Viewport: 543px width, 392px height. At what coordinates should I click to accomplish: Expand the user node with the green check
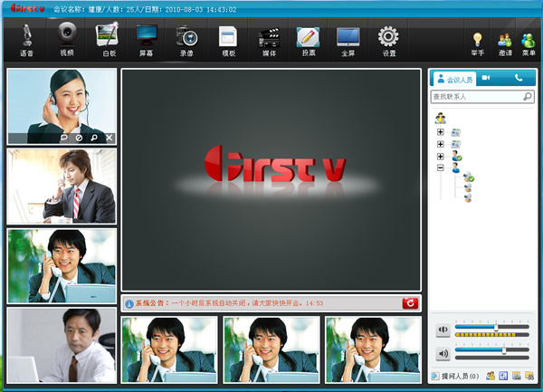(440, 157)
